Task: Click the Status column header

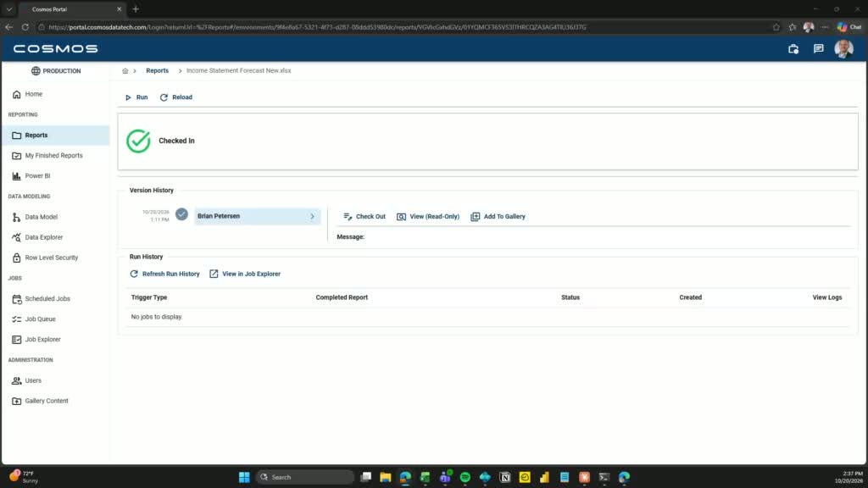Action: [570, 297]
